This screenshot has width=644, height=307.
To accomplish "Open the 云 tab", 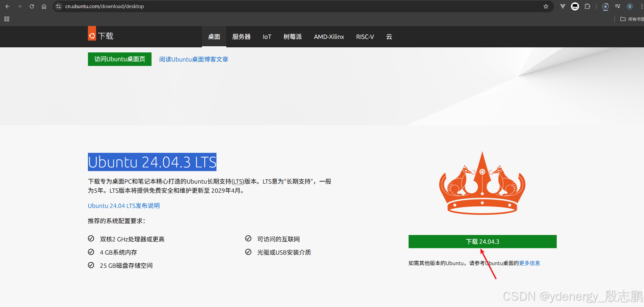I will click(389, 37).
